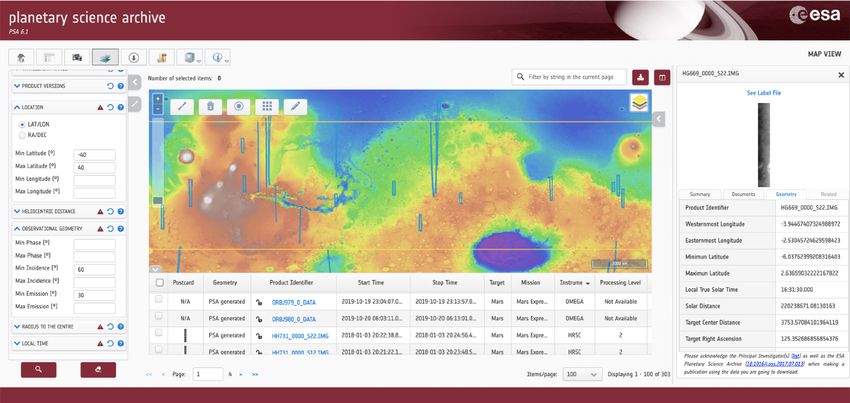850x403 pixels.
Task: Open the info toolbar dropdown
Action: click(x=218, y=57)
